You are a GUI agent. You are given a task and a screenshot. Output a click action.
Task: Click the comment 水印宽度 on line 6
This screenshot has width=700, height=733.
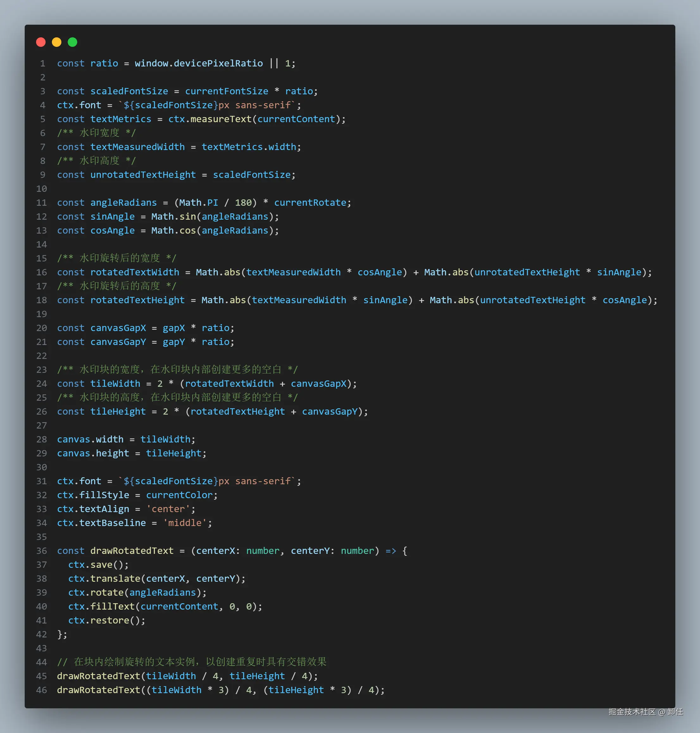[x=99, y=133]
